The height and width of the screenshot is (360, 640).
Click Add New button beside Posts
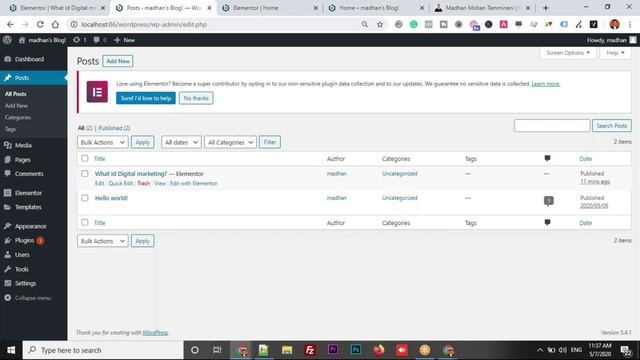118,61
